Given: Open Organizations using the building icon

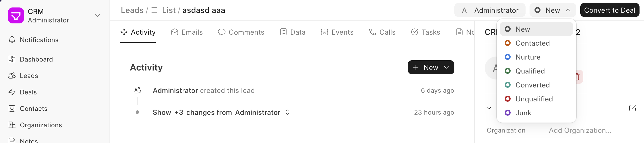Looking at the screenshot, I should (x=12, y=125).
